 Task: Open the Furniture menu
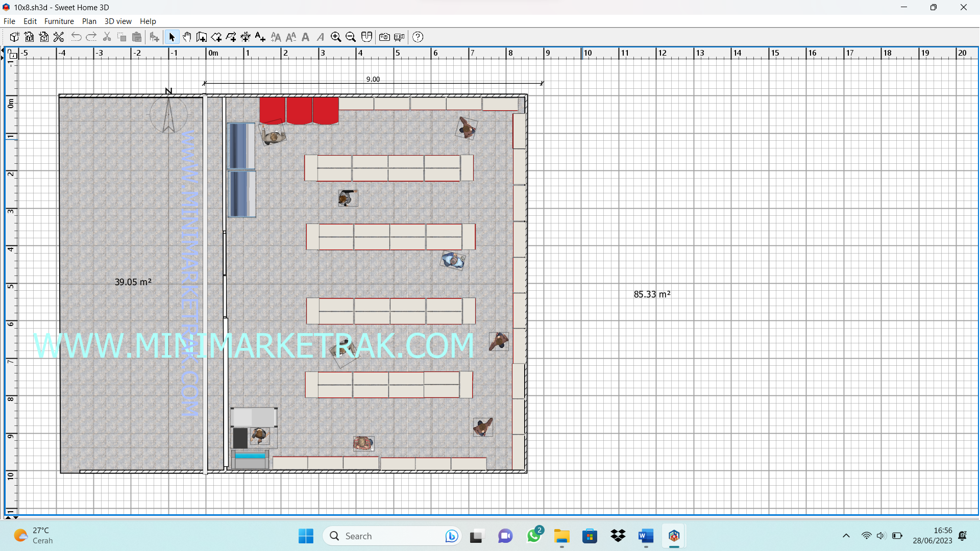point(59,21)
